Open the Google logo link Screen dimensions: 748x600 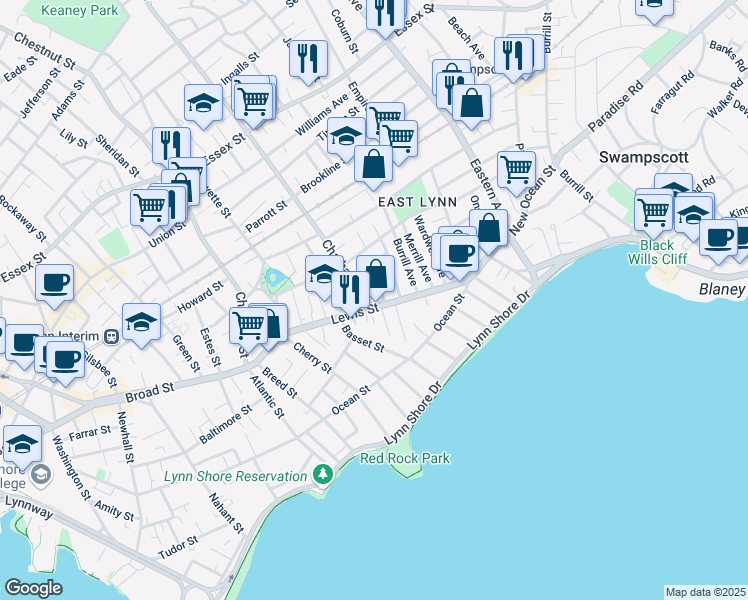pos(33,588)
